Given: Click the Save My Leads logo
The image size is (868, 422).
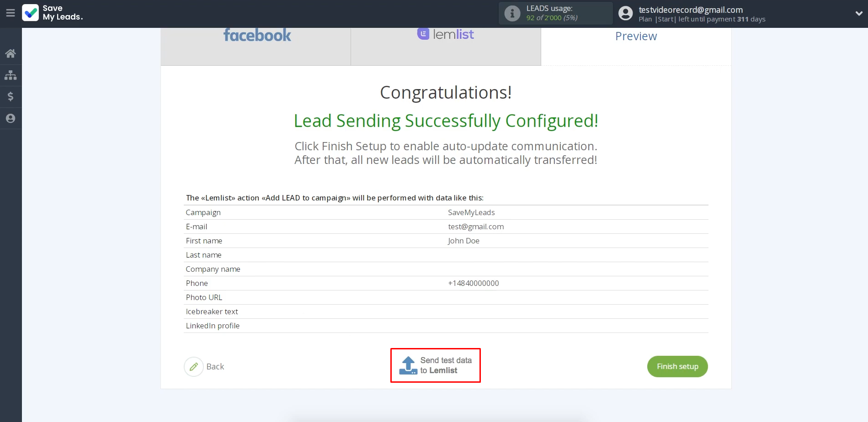Looking at the screenshot, I should coord(53,13).
